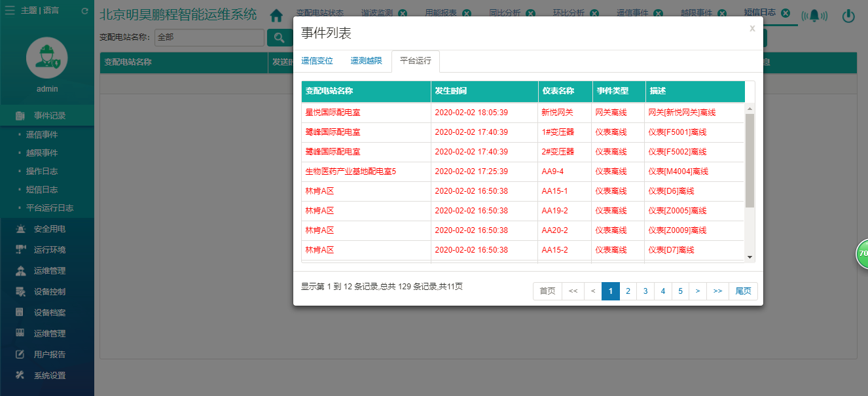Toggle the alarm bell sound icon

pyautogui.click(x=814, y=16)
